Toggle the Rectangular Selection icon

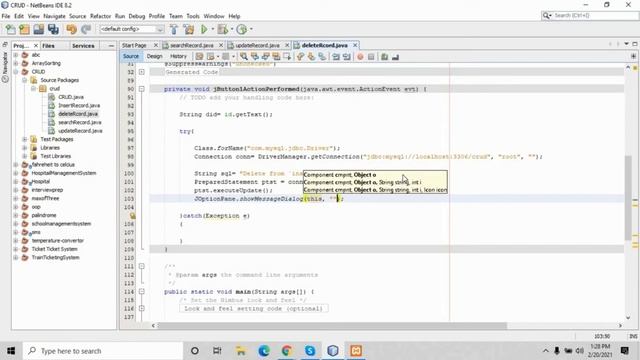click(x=287, y=57)
